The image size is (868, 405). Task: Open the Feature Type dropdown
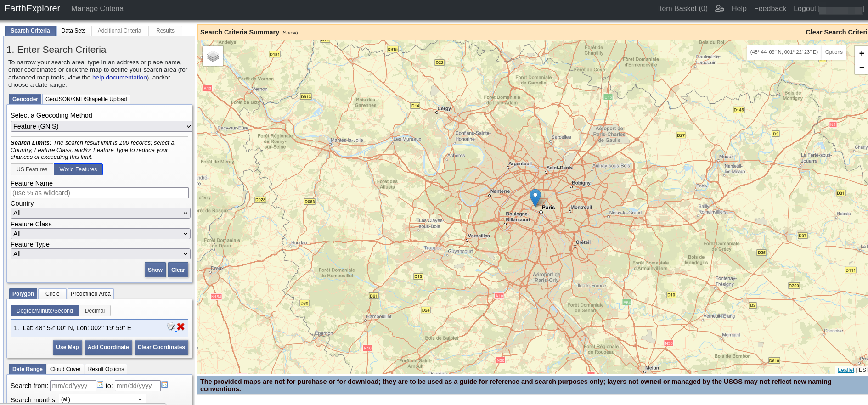pyautogui.click(x=100, y=254)
